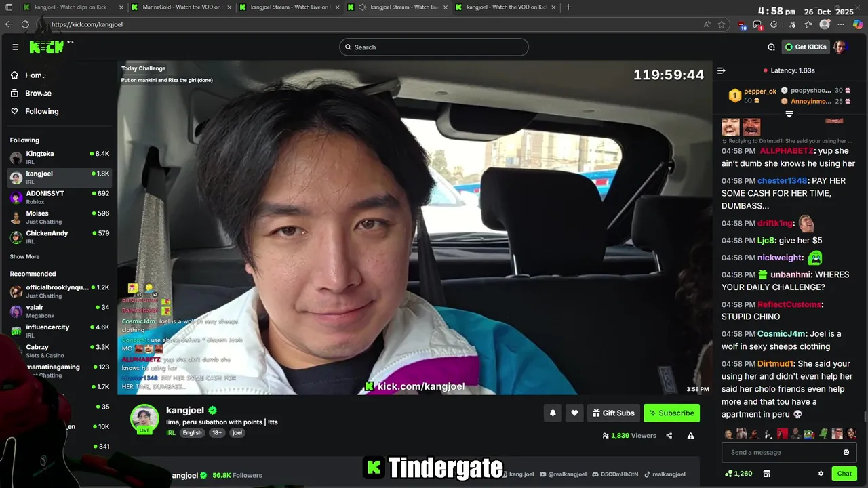This screenshot has height=488, width=868.
Task: Open channel points balance 1,260
Action: [739, 474]
